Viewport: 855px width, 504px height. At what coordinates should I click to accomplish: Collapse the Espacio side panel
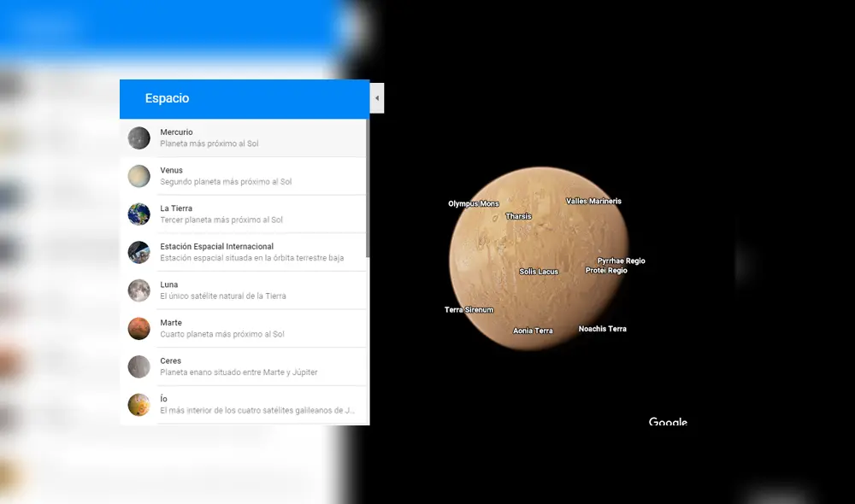[x=376, y=97]
